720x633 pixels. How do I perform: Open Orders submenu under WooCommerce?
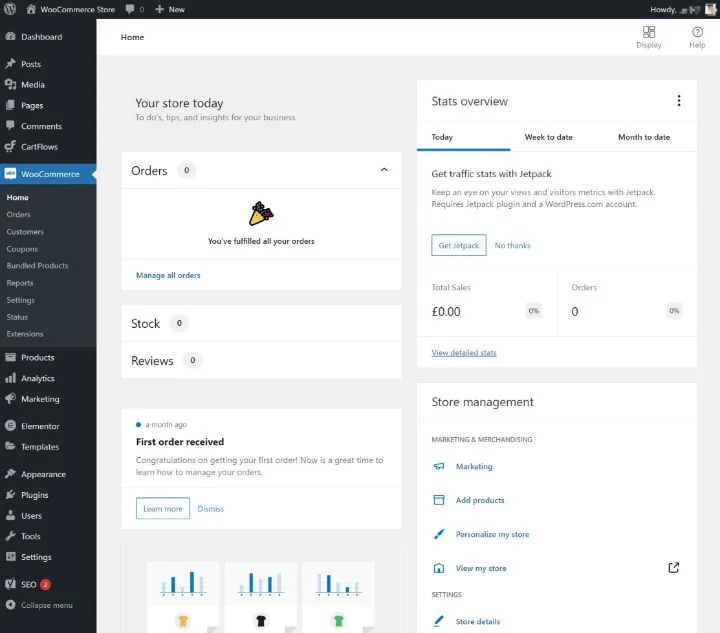point(18,214)
